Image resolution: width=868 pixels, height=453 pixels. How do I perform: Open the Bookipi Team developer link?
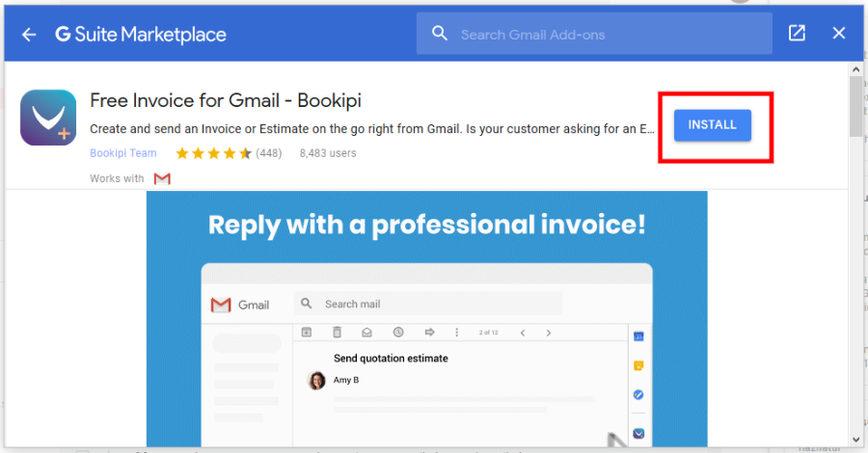(122, 153)
